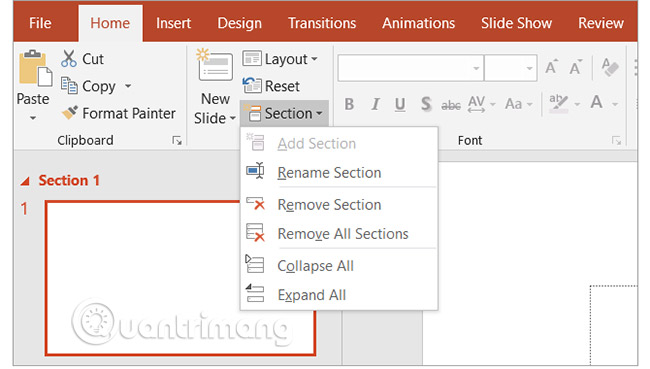The height and width of the screenshot is (369, 650).
Task: Click the Copy icon
Action: pyautogui.click(x=69, y=85)
